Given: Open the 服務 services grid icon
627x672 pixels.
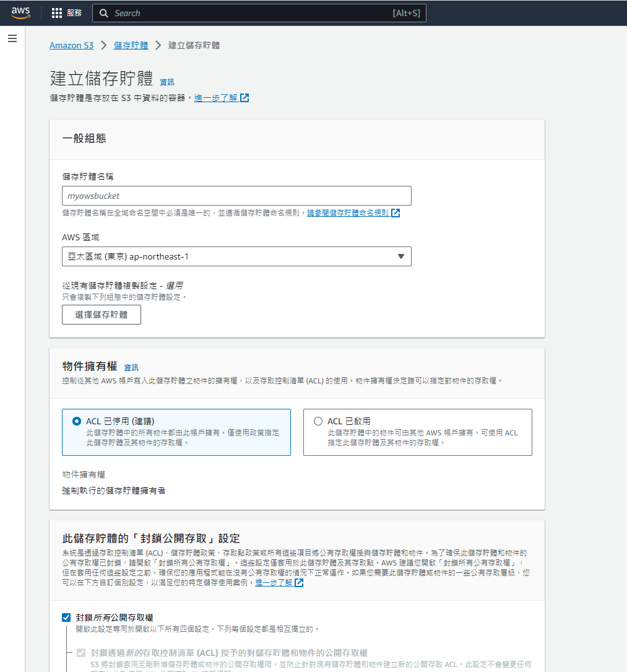Looking at the screenshot, I should pyautogui.click(x=57, y=13).
